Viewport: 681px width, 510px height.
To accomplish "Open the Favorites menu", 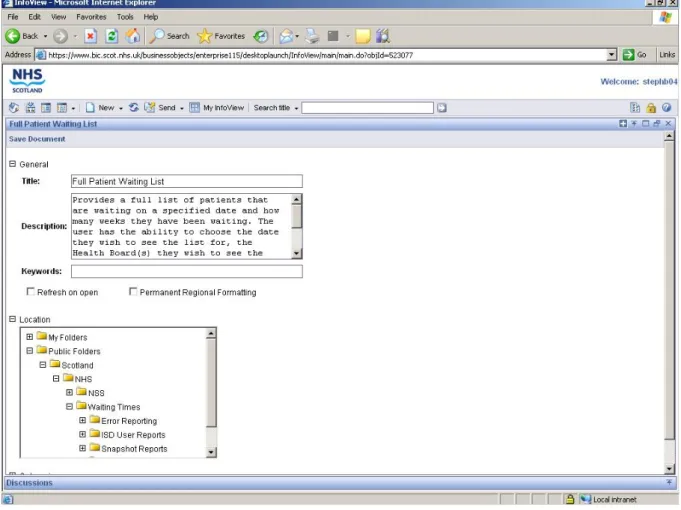I will tap(91, 17).
